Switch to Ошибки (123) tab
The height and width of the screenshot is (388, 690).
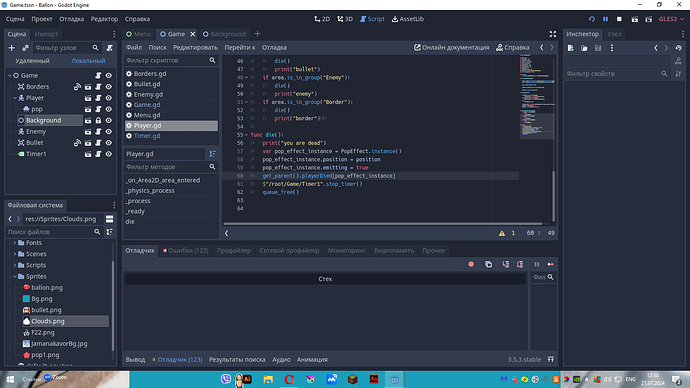(x=185, y=250)
